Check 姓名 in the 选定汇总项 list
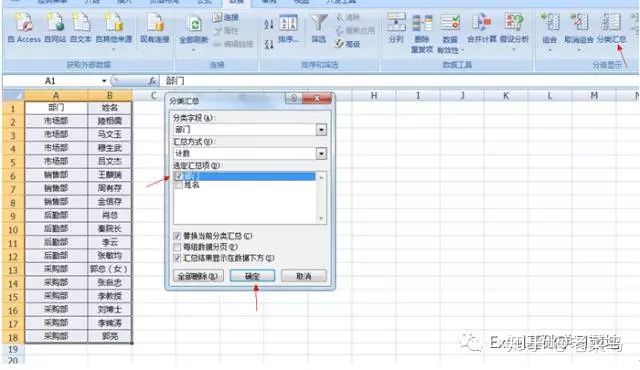The width and height of the screenshot is (640, 370). point(178,185)
